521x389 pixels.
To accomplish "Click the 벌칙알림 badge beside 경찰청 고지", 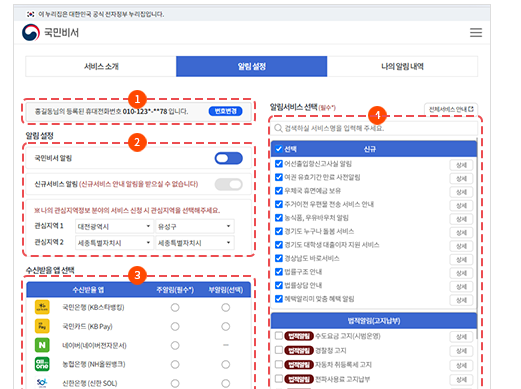I will pos(299,350).
